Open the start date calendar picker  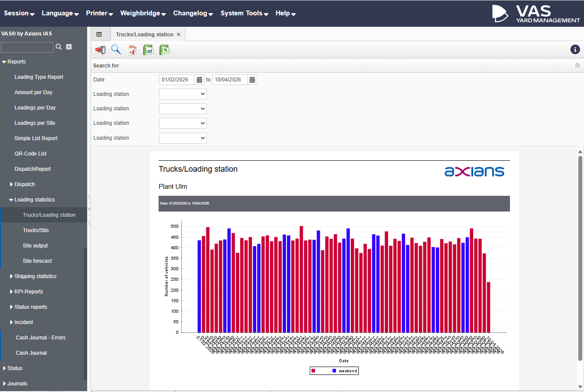point(200,80)
